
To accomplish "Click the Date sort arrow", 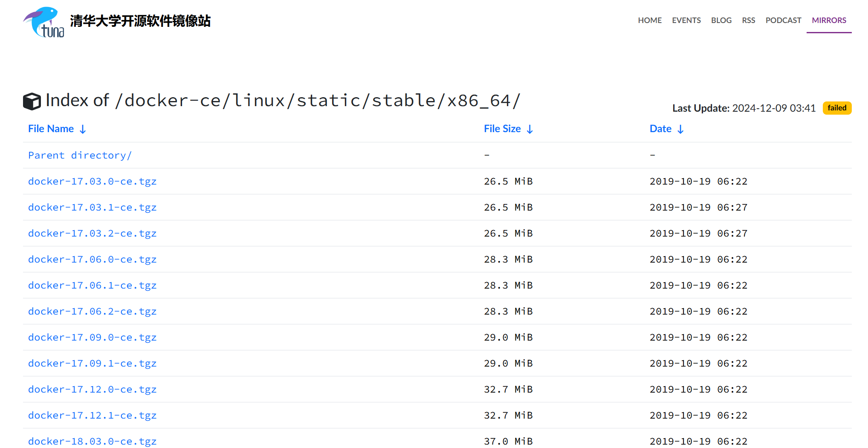I will (x=680, y=130).
